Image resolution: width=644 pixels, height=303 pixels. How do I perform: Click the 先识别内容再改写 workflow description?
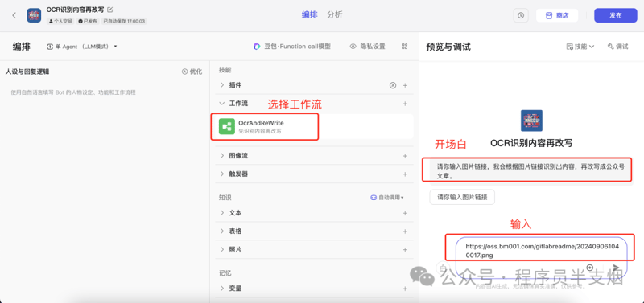(x=260, y=131)
